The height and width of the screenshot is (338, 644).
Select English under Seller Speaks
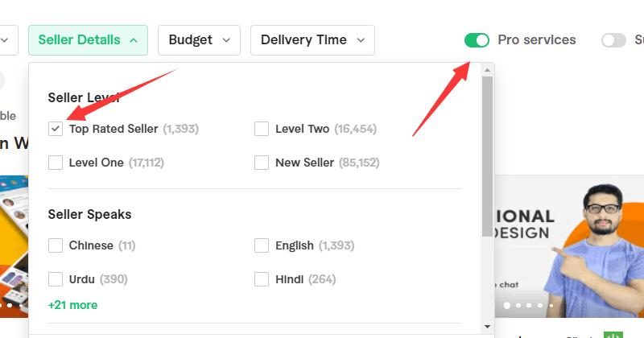[x=262, y=245]
